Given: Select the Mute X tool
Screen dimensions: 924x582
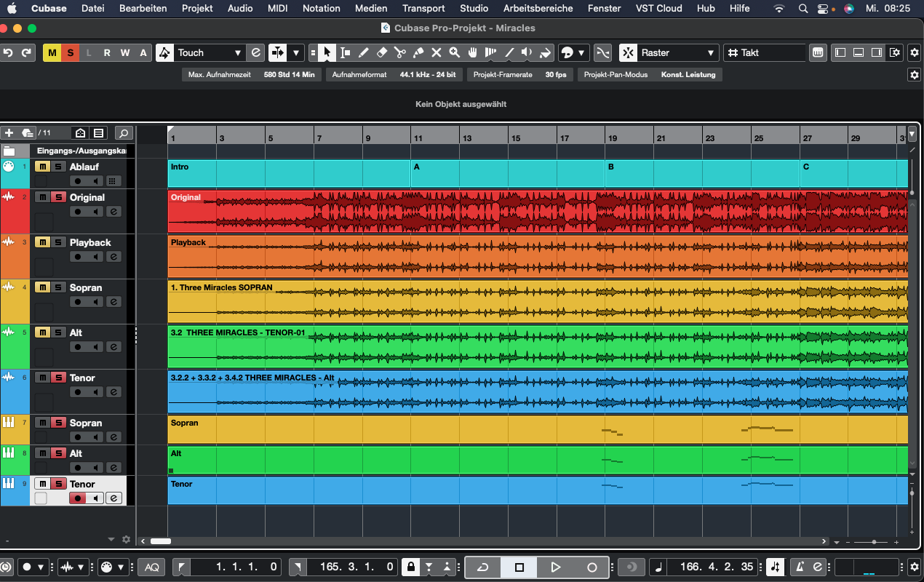Looking at the screenshot, I should click(437, 52).
